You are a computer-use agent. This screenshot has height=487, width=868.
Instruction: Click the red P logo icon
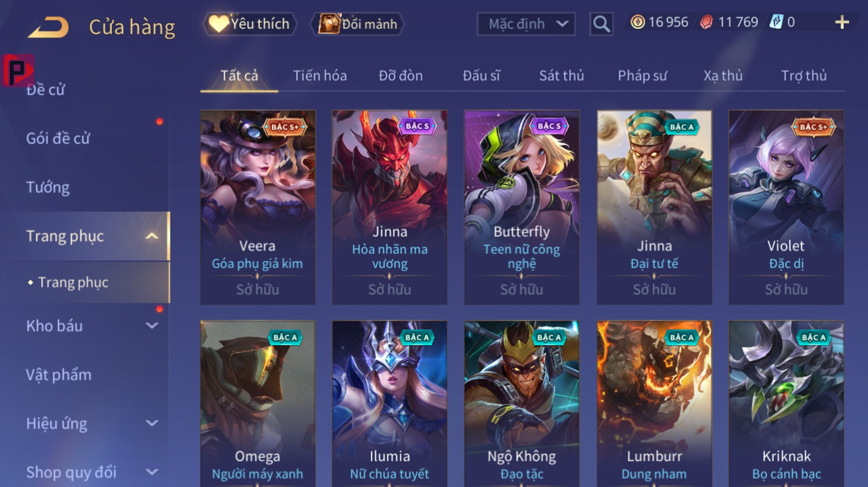tap(18, 70)
